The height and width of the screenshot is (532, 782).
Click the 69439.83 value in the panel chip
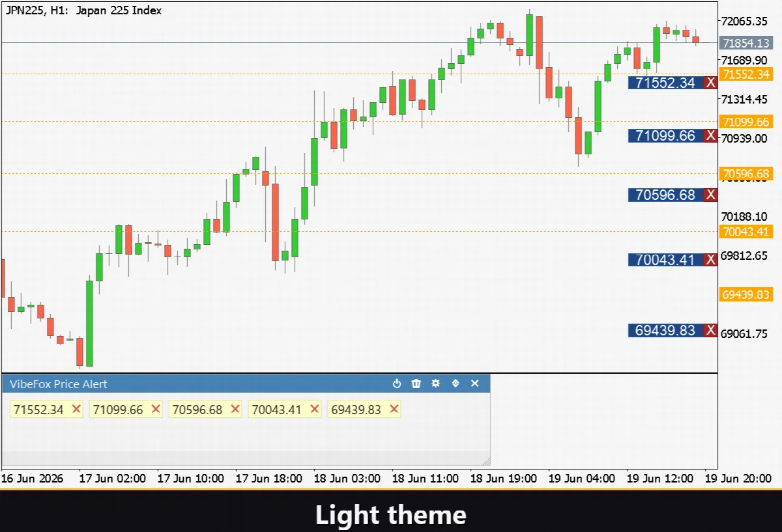tap(356, 410)
